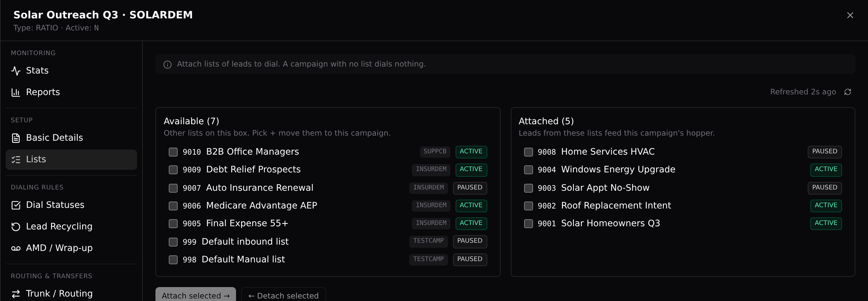Open Lead Recycling settings
Screen dimensions: 868x301
pyautogui.click(x=71, y=227)
